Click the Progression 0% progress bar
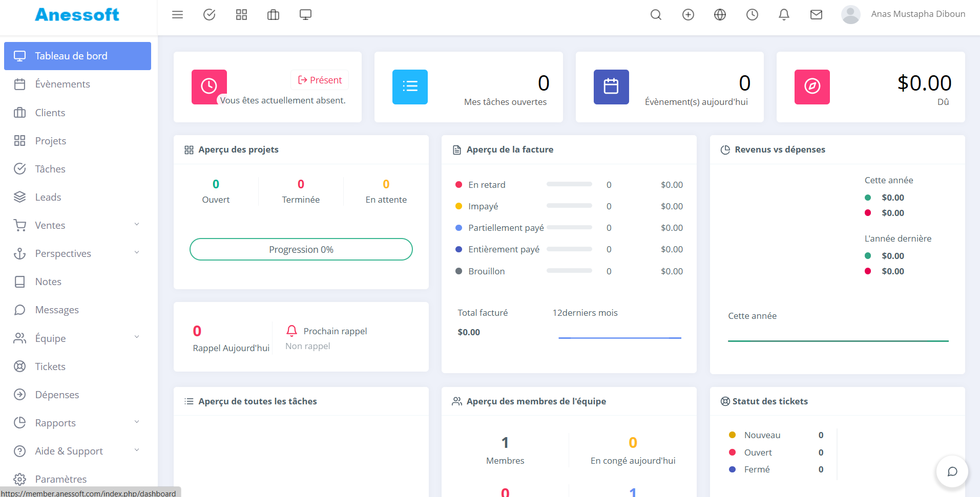Screen dimensions: 980x497 [301, 249]
